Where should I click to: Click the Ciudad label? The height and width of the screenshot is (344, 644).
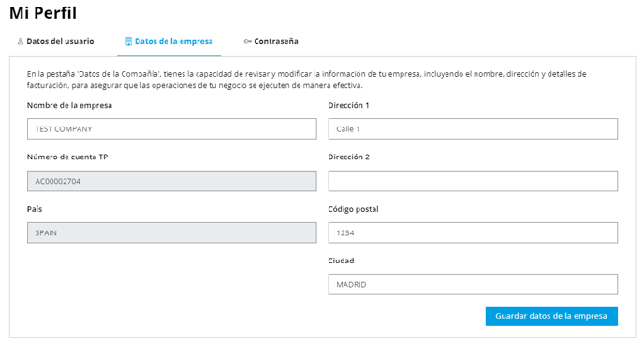click(341, 261)
